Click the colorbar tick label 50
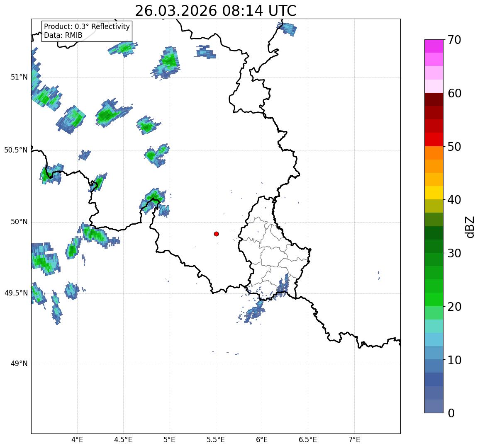 tap(454, 146)
